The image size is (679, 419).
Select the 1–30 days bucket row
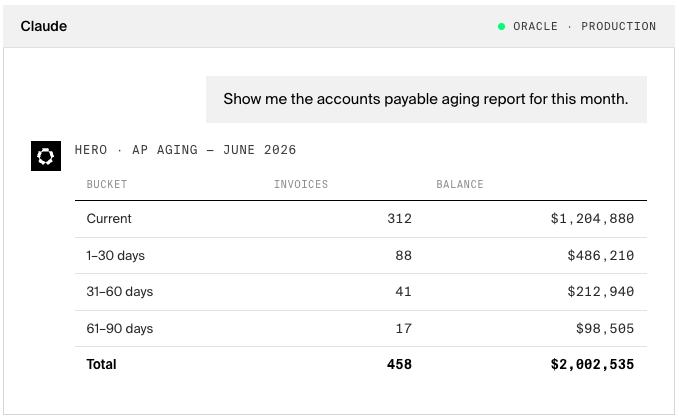tap(361, 255)
